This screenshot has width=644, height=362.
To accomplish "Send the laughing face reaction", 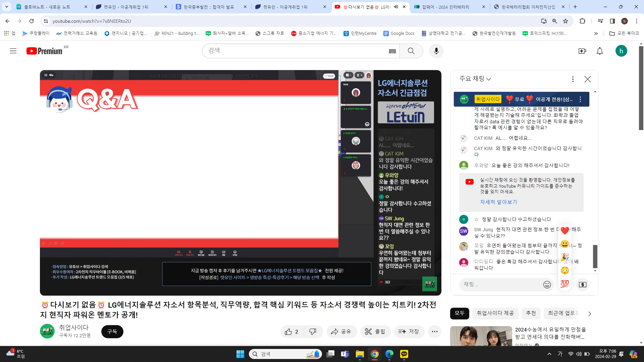I will tap(565, 244).
